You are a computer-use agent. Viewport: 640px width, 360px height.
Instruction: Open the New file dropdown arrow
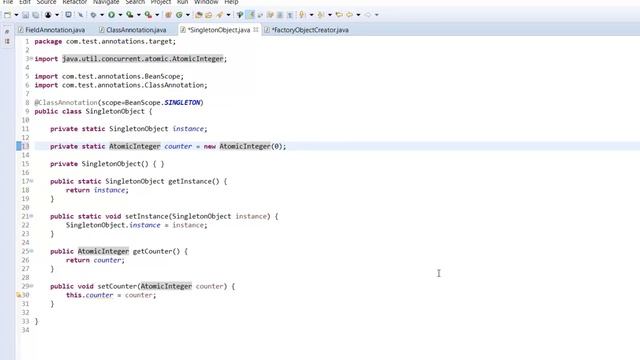[x=16, y=15]
